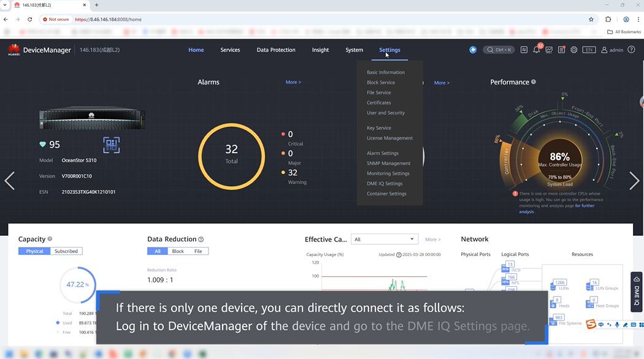Click the Ctrl + K search box

499,50
